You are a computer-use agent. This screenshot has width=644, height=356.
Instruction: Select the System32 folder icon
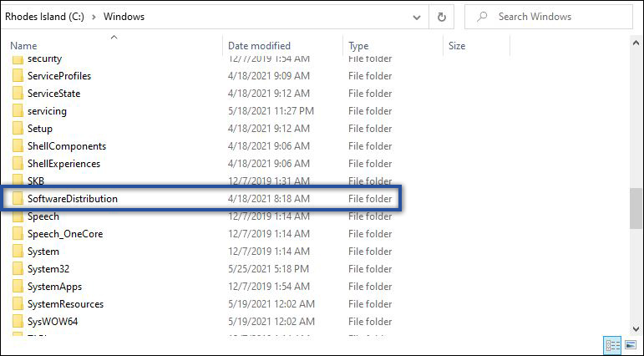pyautogui.click(x=18, y=269)
